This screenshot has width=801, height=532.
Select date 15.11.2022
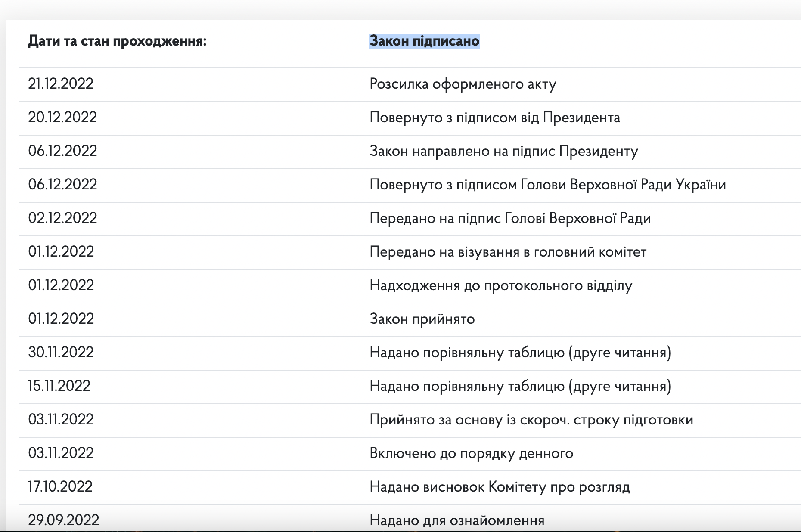tap(59, 386)
